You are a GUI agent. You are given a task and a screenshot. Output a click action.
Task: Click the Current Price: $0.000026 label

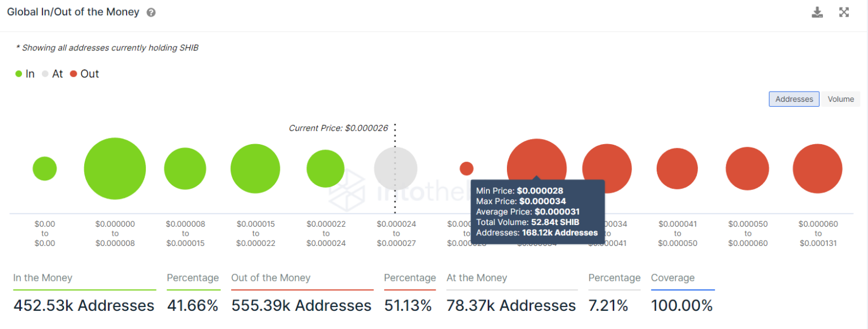[x=338, y=128]
